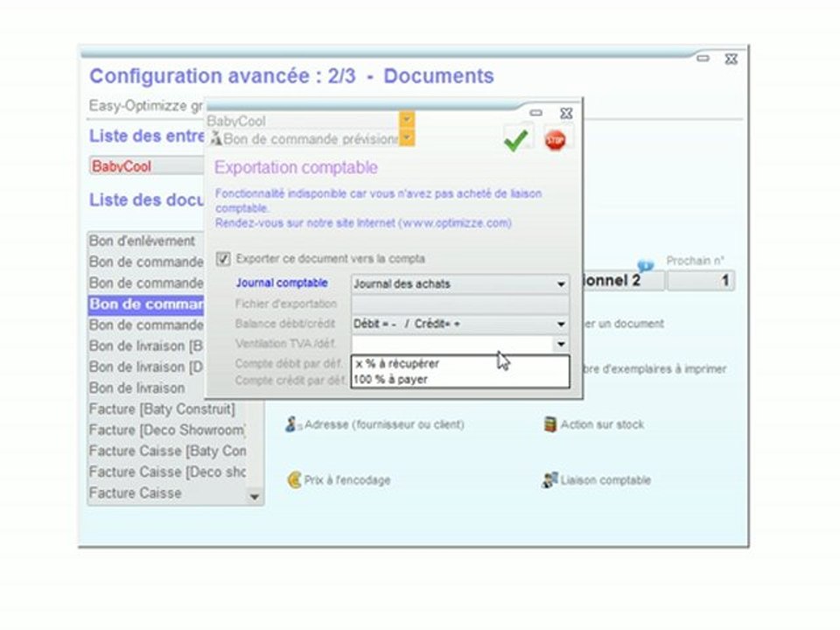Click the Journal comptable label

click(x=282, y=283)
